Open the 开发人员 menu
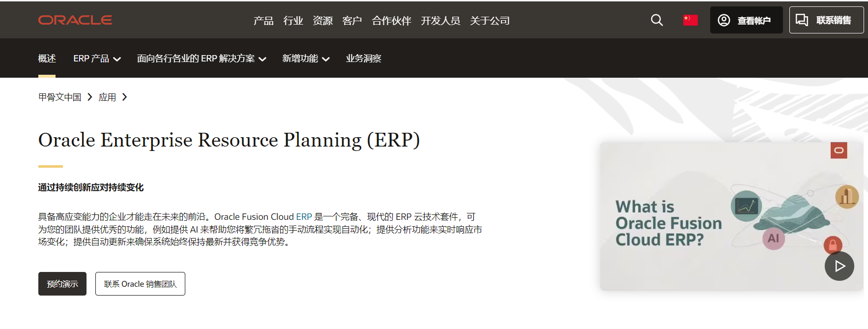This screenshot has height=329, width=868. pyautogui.click(x=440, y=21)
